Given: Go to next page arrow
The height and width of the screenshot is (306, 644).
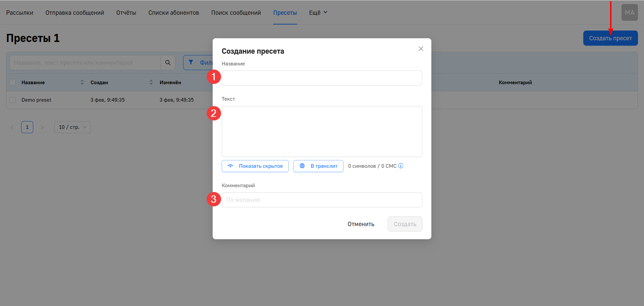Looking at the screenshot, I should tap(42, 127).
